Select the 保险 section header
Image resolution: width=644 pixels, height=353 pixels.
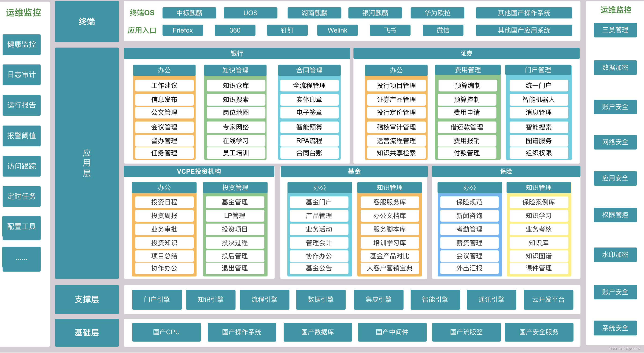506,171
